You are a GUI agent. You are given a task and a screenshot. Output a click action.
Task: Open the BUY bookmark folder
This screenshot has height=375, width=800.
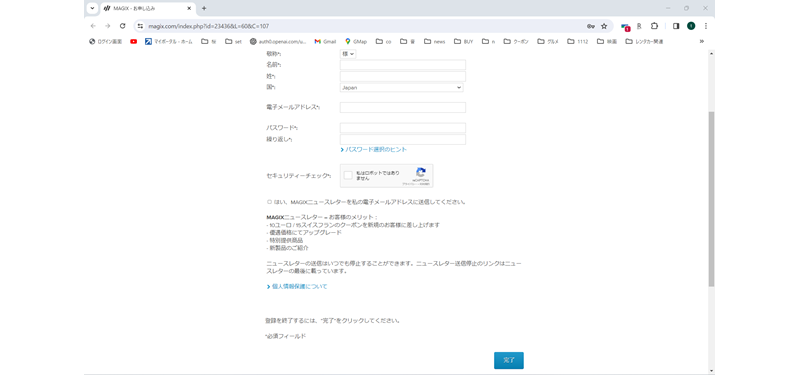pyautogui.click(x=464, y=42)
